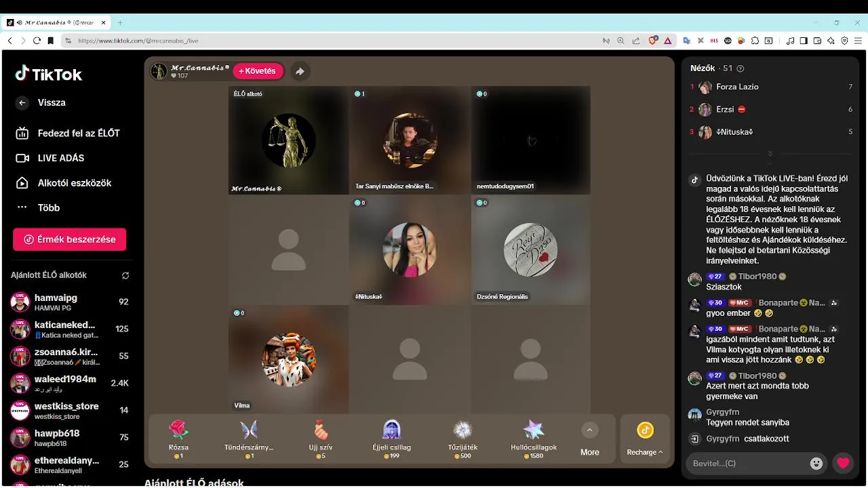Image resolution: width=868 pixels, height=488 pixels.
Task: Click browser share page icon
Action: [x=635, y=41]
